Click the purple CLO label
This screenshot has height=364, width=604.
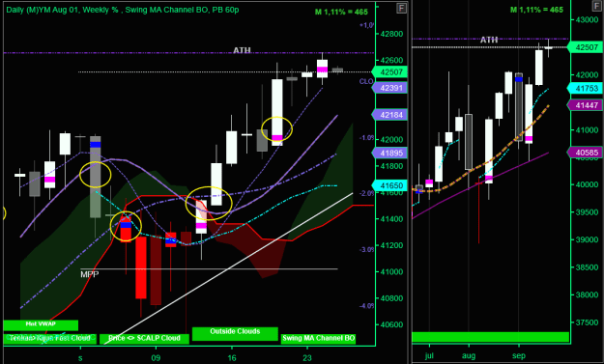click(366, 81)
